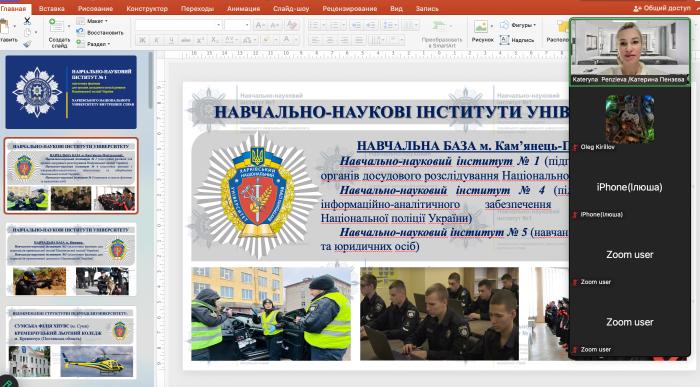Image resolution: width=700 pixels, height=387 pixels.
Task: Click the iPhone(Ілюша) participant tile
Action: point(630,187)
